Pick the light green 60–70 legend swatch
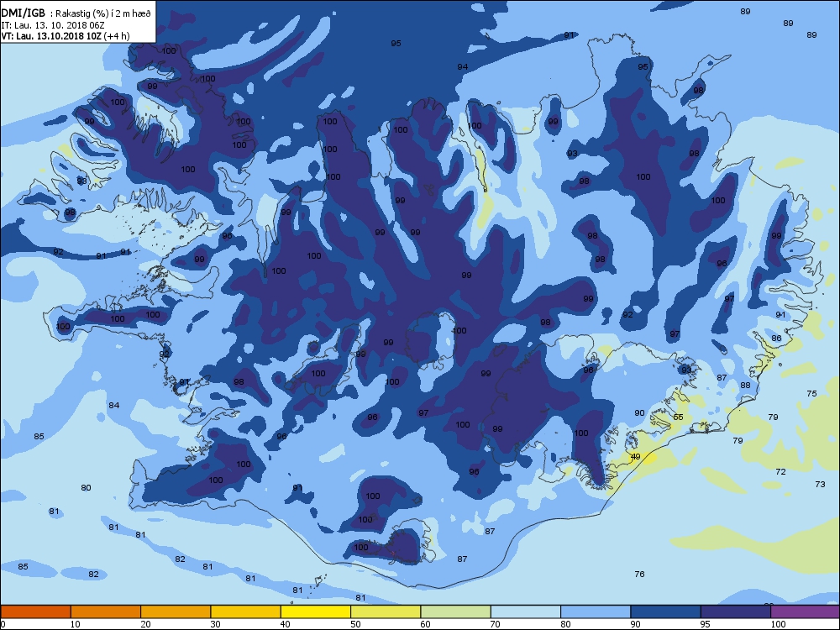 pos(456,612)
